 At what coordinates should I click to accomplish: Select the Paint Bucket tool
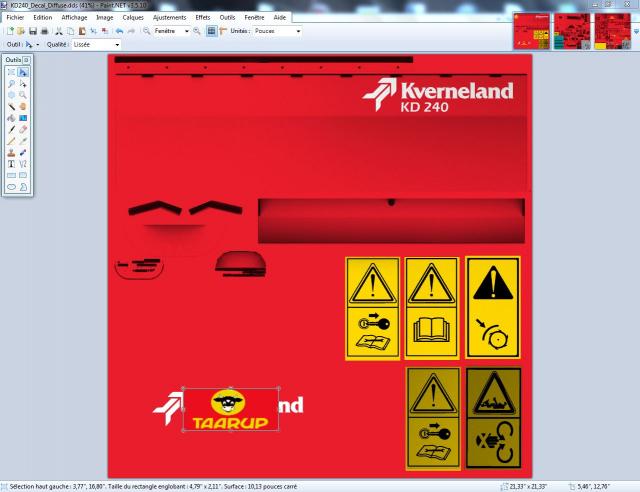click(11, 118)
